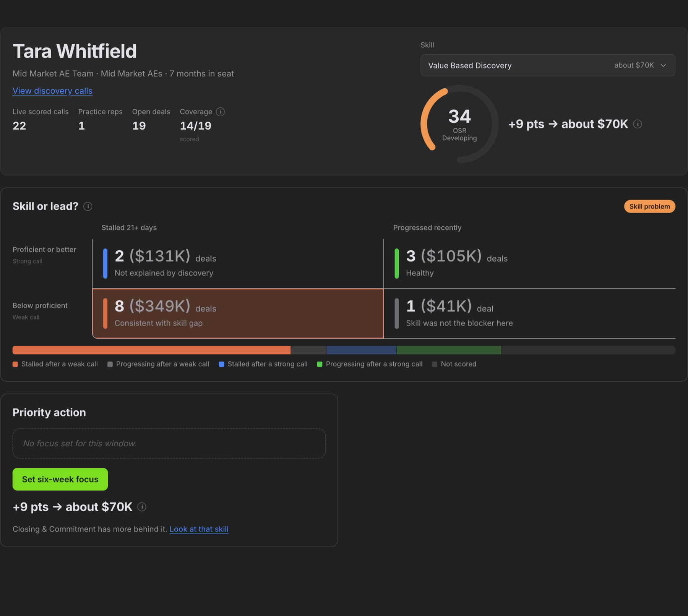Click legend item Stalled after a strong call

[263, 364]
